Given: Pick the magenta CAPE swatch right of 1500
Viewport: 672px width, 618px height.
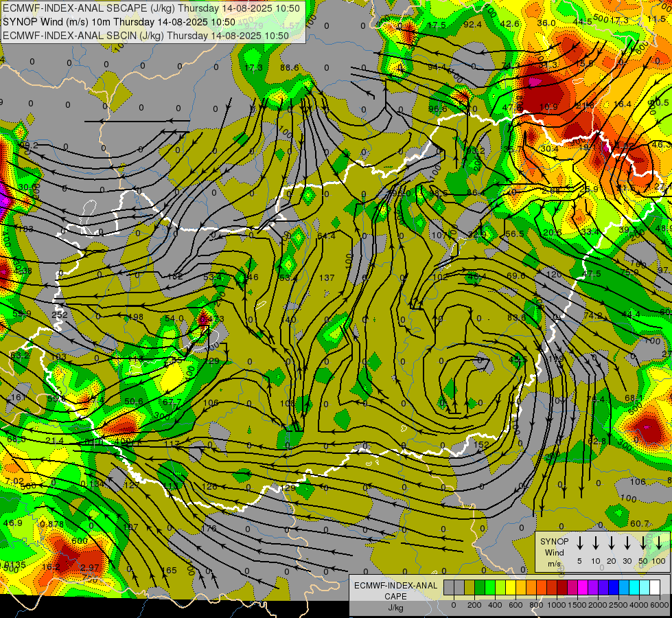Looking at the screenshot, I should pyautogui.click(x=583, y=588).
